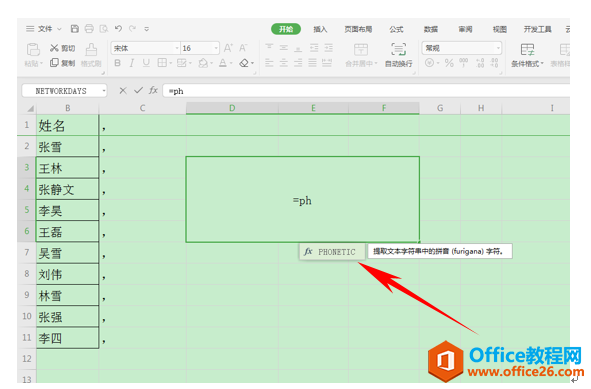This screenshot has width=591, height=389.
Task: Align text right
Action: click(298, 63)
